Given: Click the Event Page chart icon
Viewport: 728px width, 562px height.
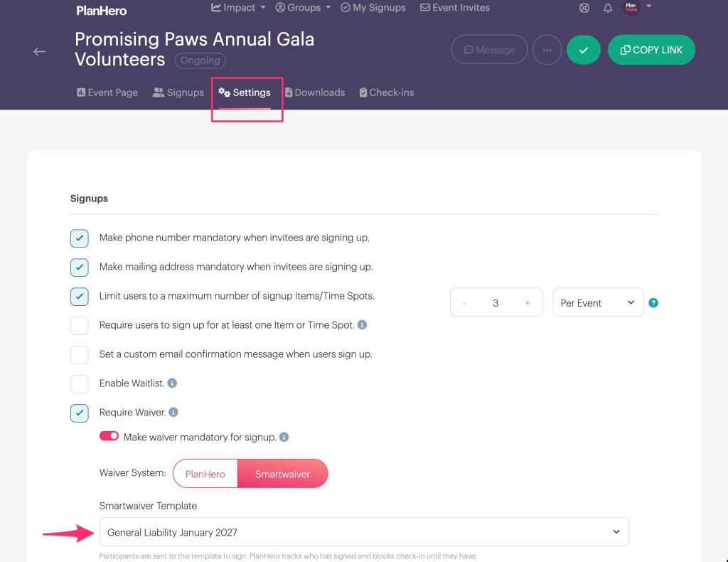Looking at the screenshot, I should 81,92.
